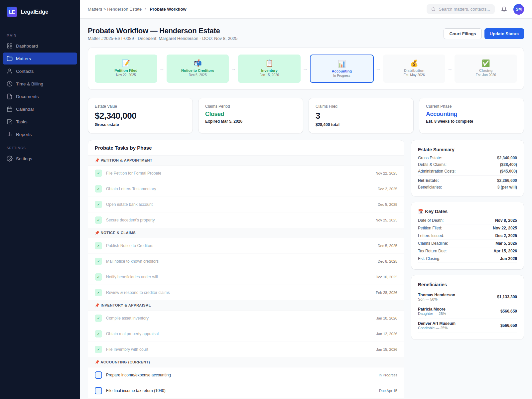
Task: Click the Matters breadcrumb link
Action: point(95,9)
